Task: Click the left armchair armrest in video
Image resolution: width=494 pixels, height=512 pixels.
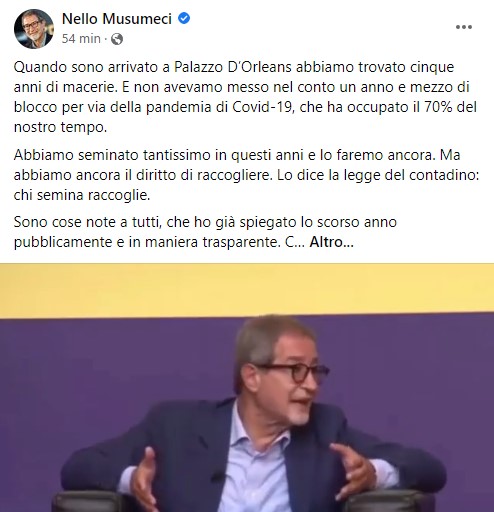Action: (88, 501)
